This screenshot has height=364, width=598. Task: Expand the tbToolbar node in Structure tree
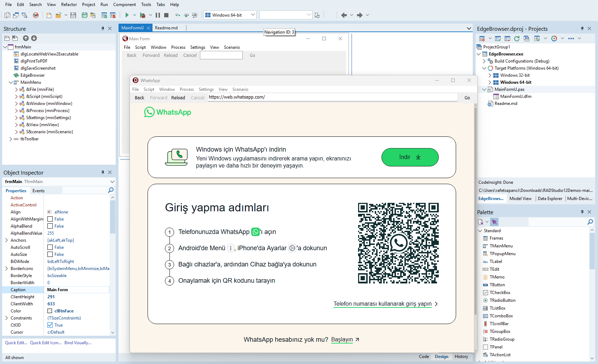[x=11, y=139]
